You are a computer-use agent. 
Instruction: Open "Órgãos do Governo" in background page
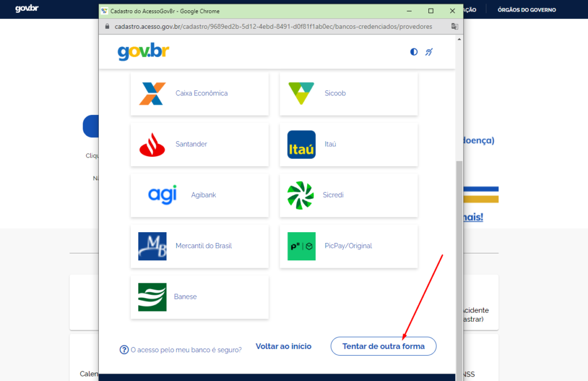(527, 10)
